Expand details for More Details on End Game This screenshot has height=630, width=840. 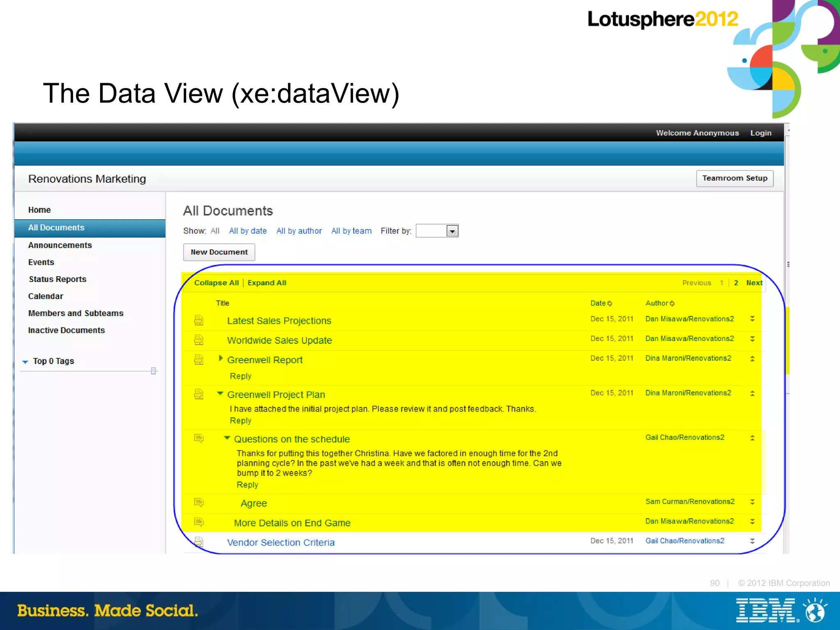click(x=752, y=521)
